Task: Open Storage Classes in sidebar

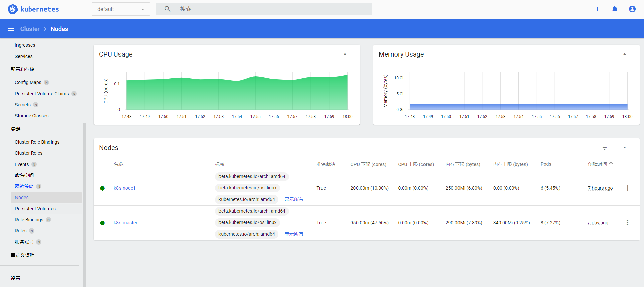Action: [x=32, y=116]
